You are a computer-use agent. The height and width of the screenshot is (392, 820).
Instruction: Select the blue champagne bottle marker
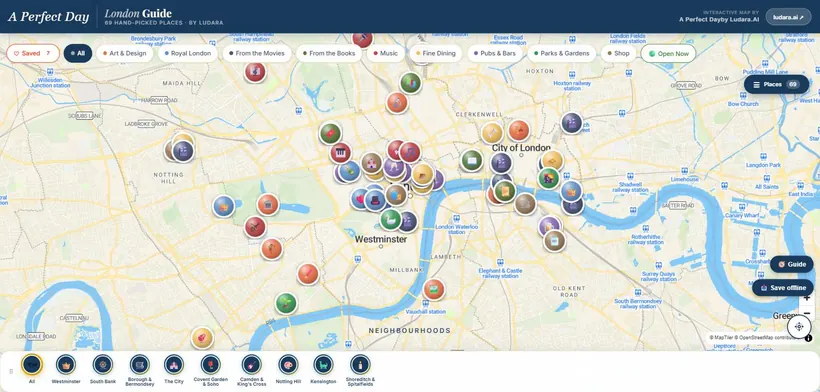point(349,171)
